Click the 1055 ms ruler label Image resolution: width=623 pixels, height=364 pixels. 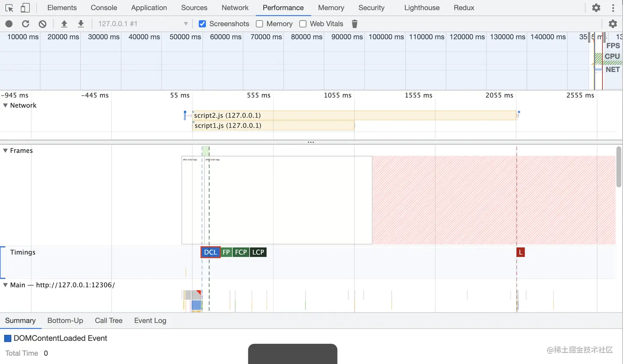point(337,96)
